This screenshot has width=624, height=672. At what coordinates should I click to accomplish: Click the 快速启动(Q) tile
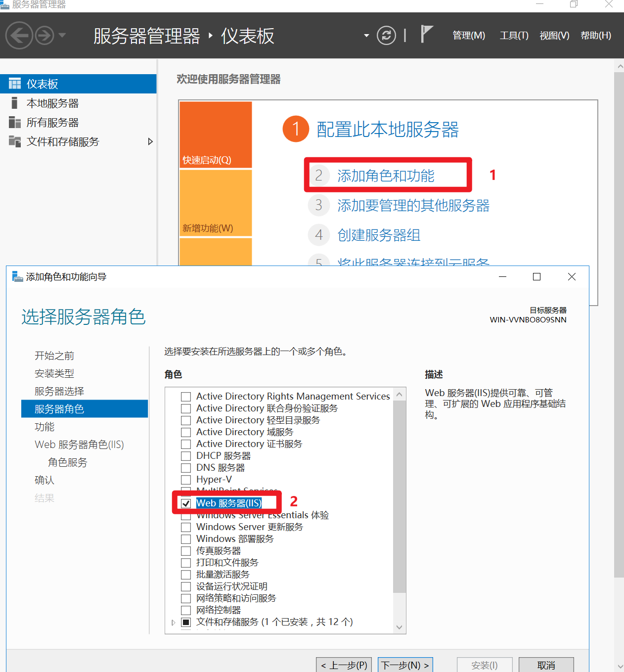[216, 134]
